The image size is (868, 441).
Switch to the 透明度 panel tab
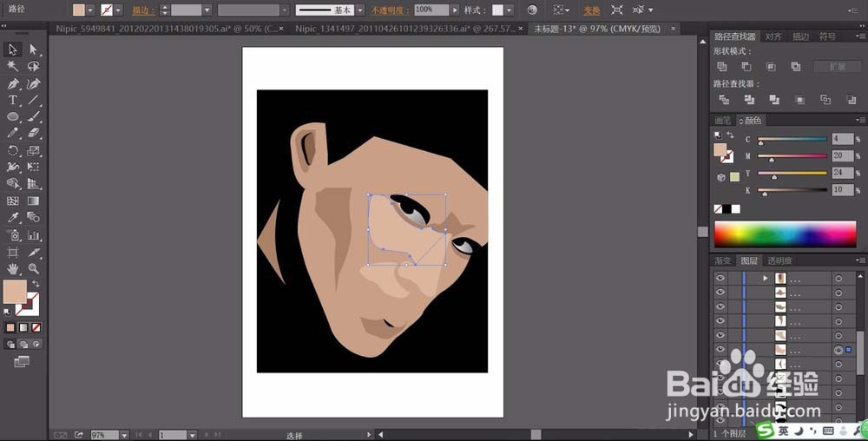coord(779,260)
